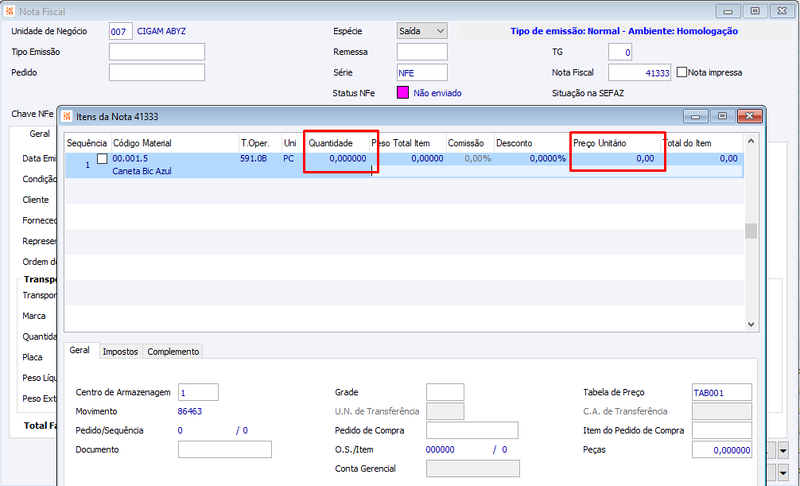Click the Conta Gerencial disabled field
This screenshot has width=800, height=486.
coord(472,469)
